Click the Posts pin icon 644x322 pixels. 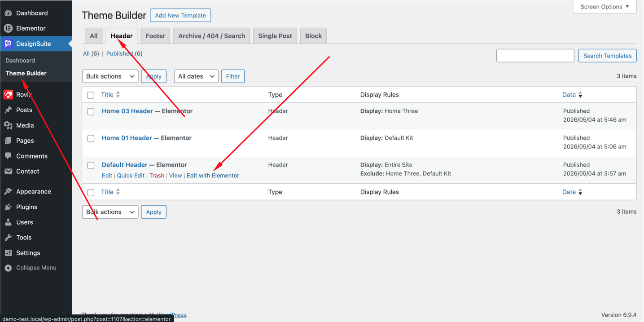pyautogui.click(x=8, y=110)
